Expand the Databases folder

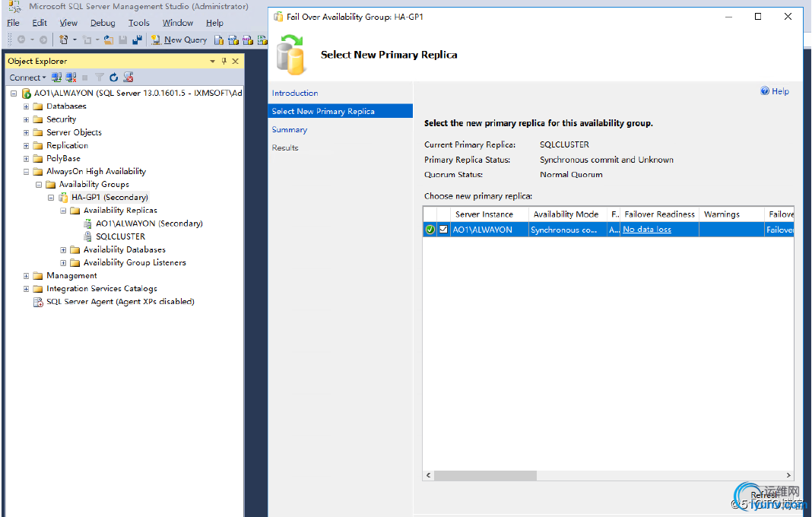click(26, 106)
